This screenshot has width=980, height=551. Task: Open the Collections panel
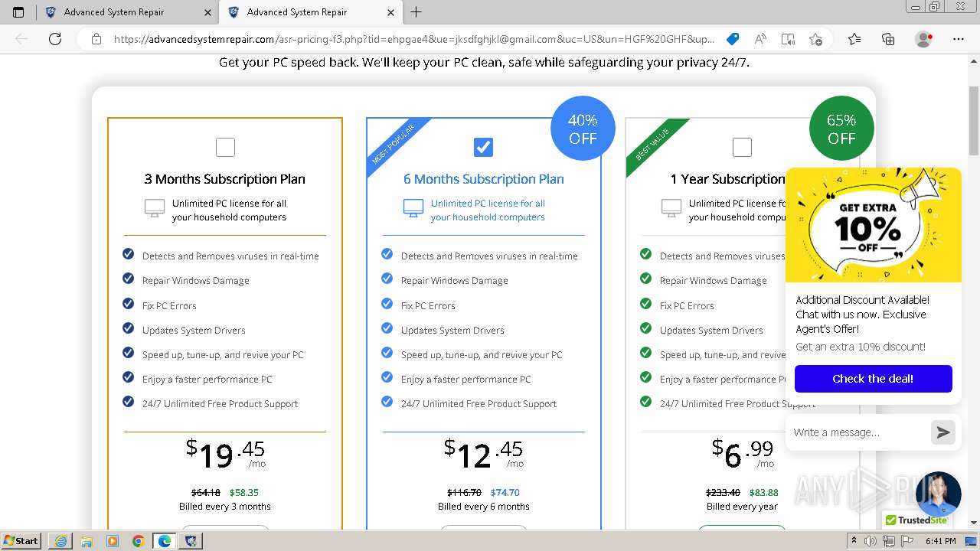point(888,39)
